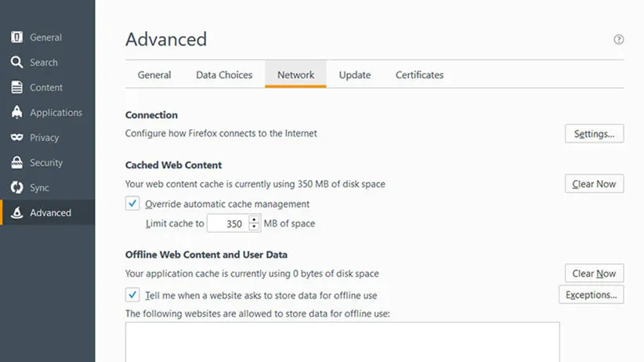
Task: Open the Exceptions button for offline data
Action: pos(591,295)
